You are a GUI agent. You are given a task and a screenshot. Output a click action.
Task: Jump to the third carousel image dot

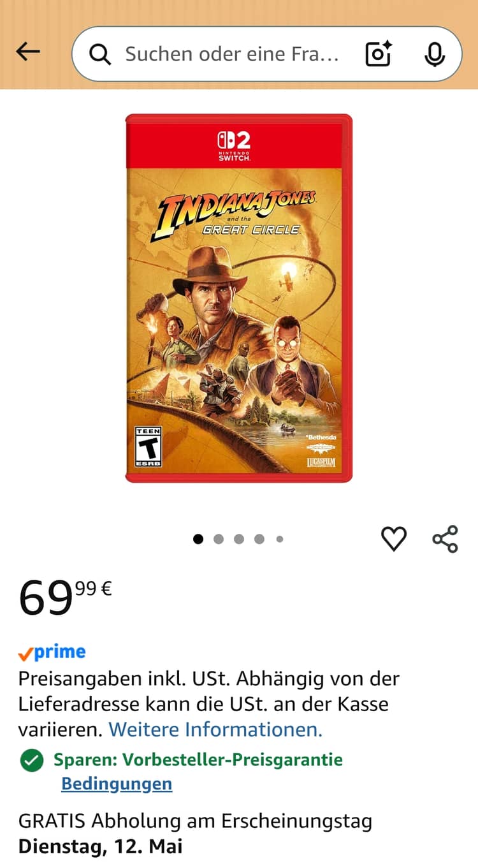click(x=239, y=539)
